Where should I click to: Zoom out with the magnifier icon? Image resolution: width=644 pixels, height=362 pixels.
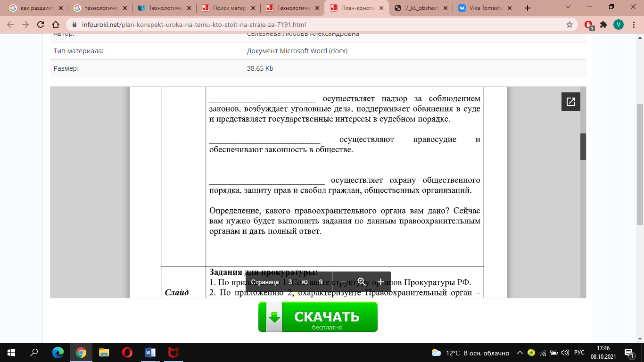coord(362,282)
